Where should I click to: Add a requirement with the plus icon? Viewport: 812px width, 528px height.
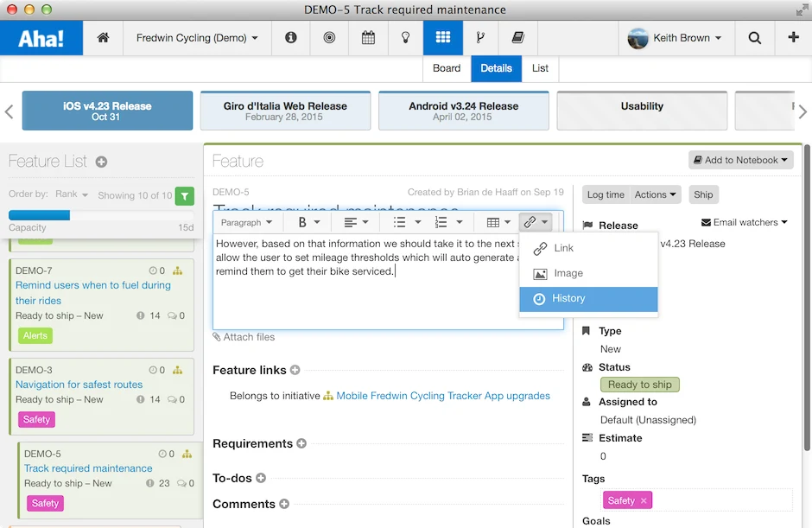(301, 443)
